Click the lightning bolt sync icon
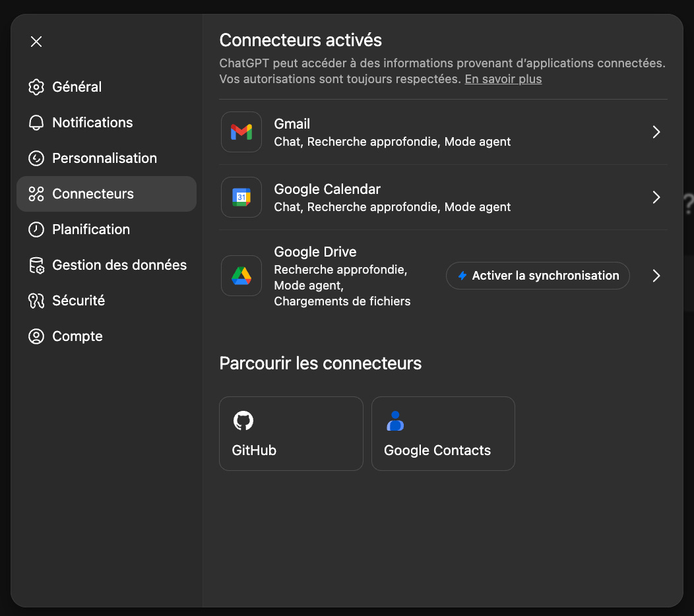 462,276
